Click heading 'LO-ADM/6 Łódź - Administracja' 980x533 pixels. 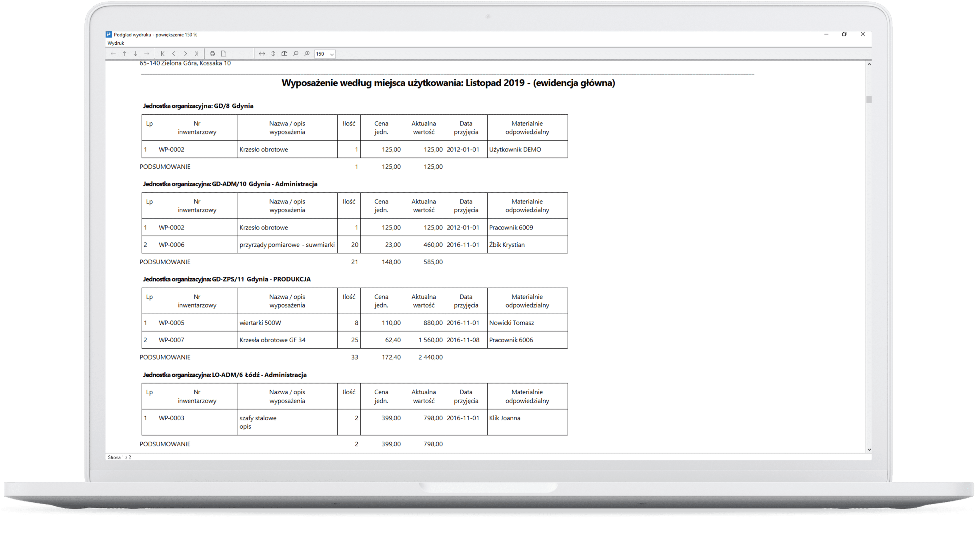tap(259, 375)
